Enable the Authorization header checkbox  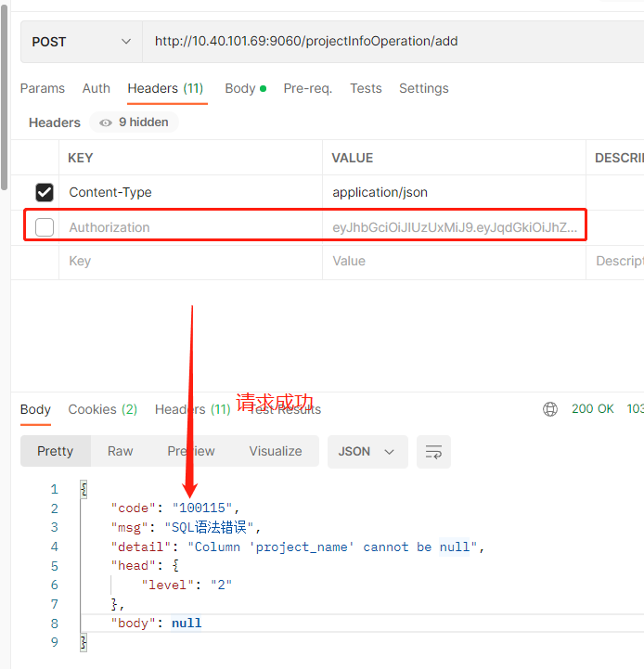44,227
